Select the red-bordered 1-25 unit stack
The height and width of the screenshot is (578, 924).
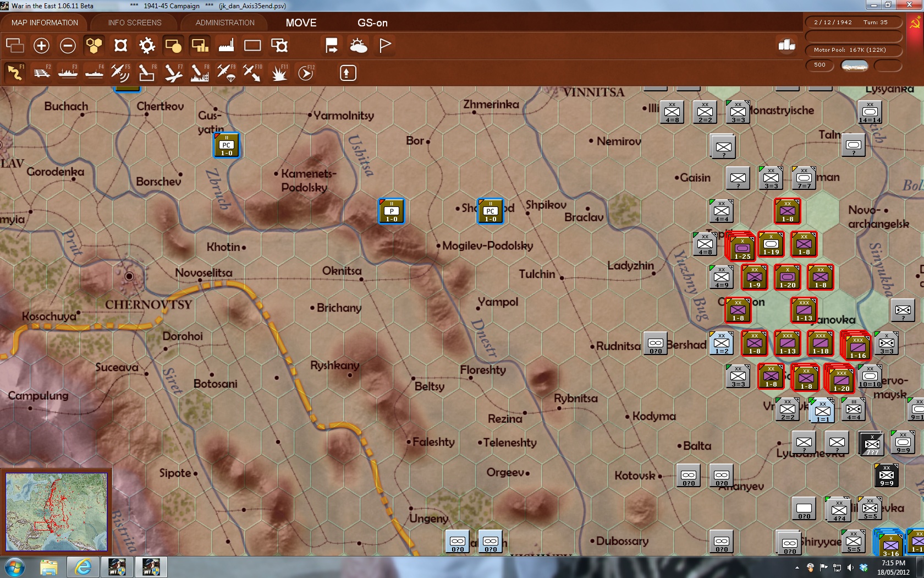coord(741,246)
